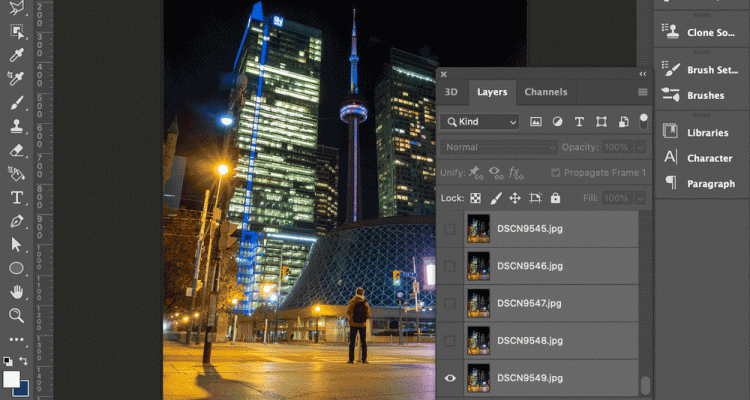Lock artboard auto-nesting
Viewport: 750px width, 400px height.
535,198
